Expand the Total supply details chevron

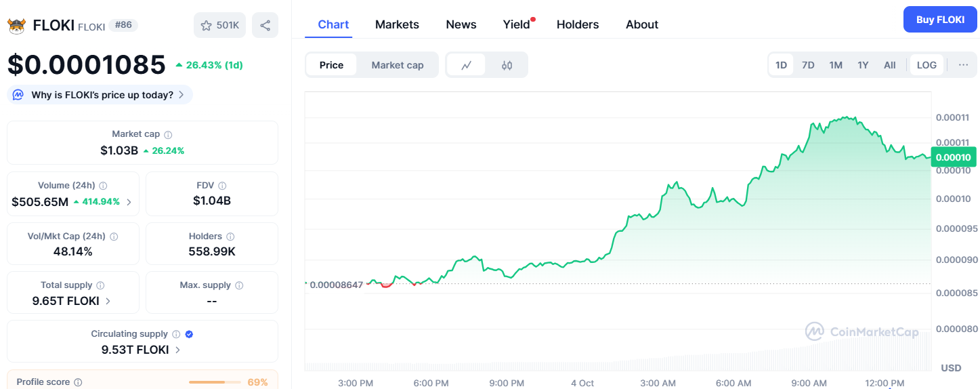[x=108, y=301]
